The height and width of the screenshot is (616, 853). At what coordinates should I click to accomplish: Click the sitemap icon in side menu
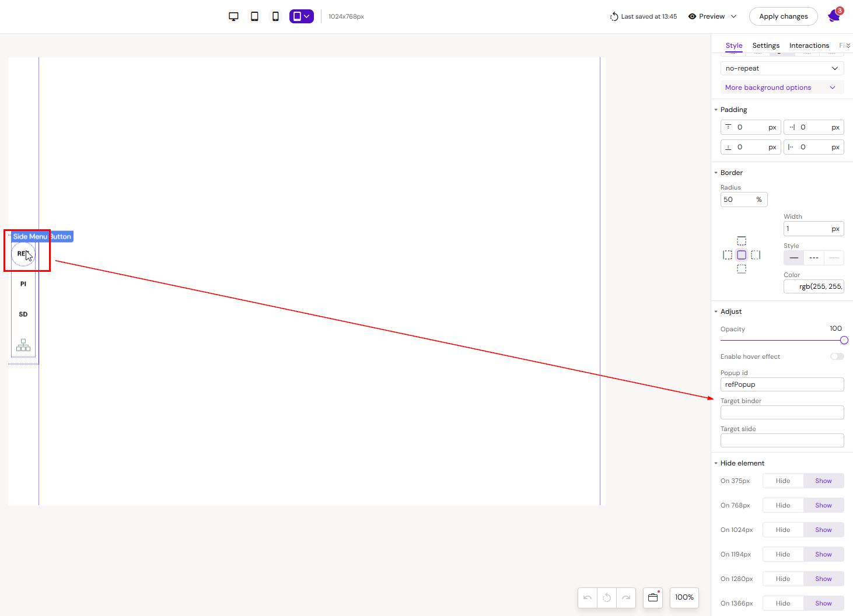click(23, 345)
